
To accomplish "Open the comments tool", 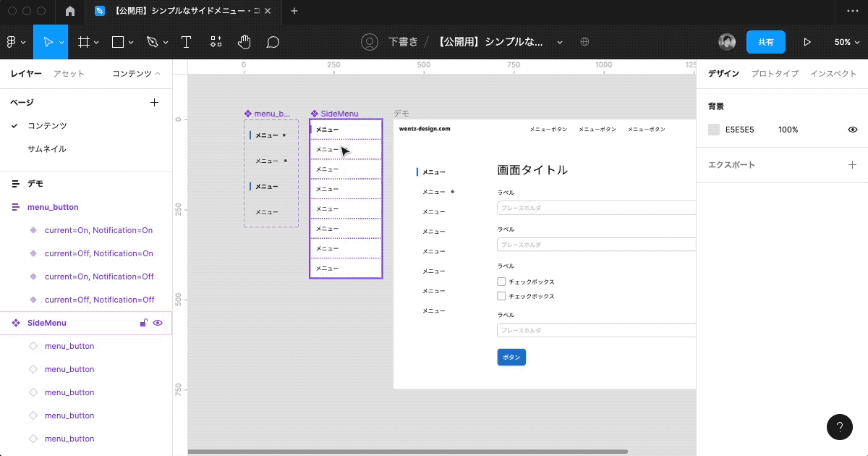I will (x=273, y=41).
